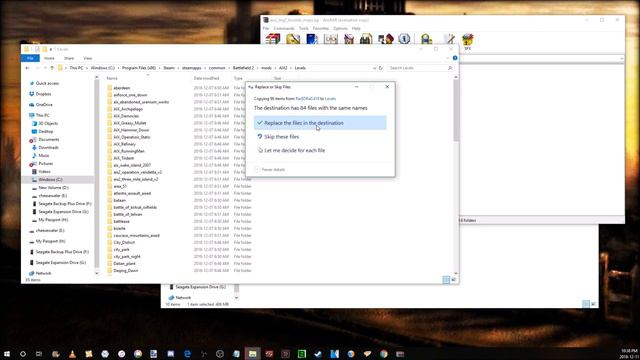Expand the Explorer ribbon chevron
This screenshot has height=360, width=640.
448,58
